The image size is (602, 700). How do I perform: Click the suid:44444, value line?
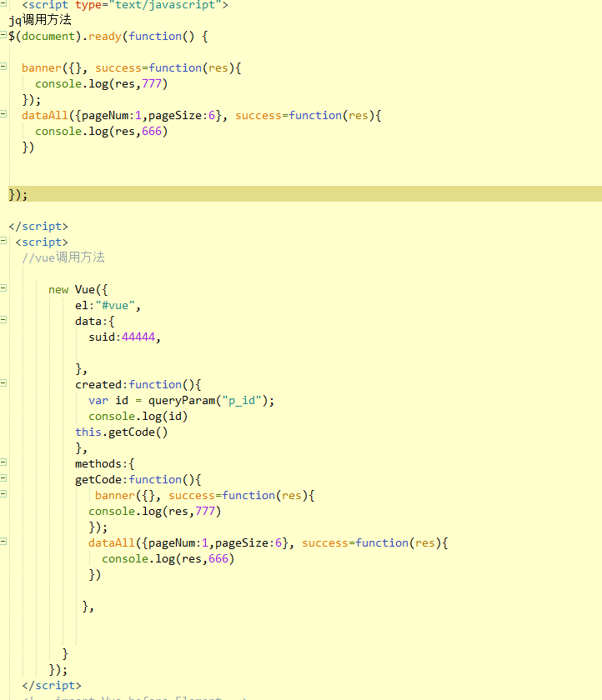(x=124, y=337)
